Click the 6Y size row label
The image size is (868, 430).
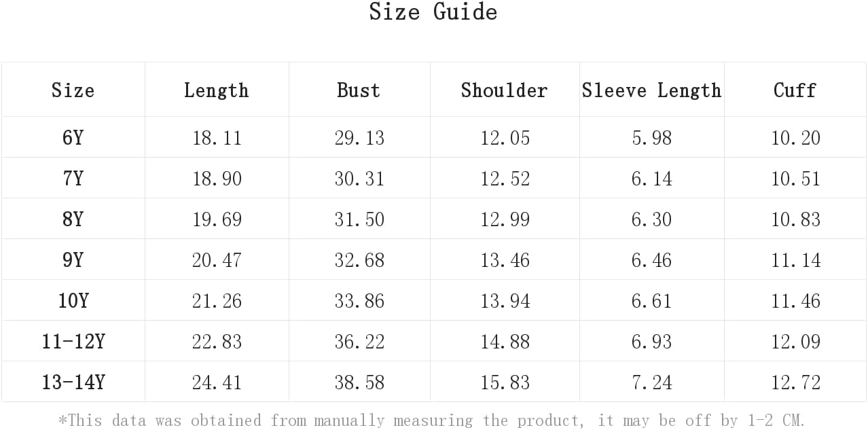pyautogui.click(x=73, y=138)
